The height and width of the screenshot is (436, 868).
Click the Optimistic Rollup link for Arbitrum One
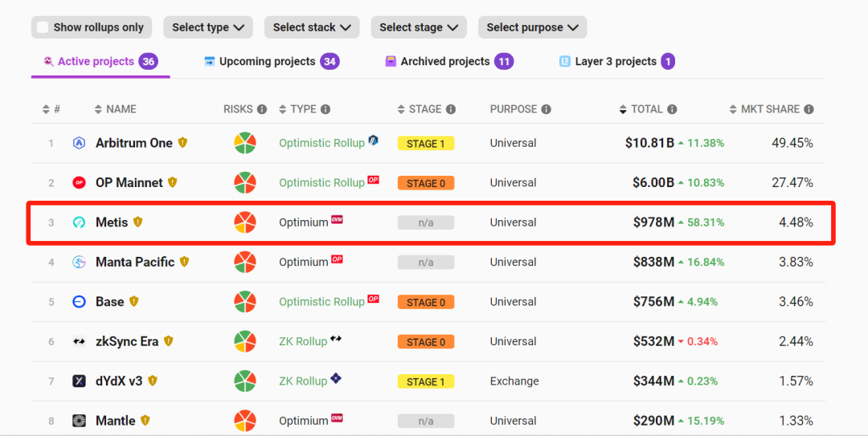tap(321, 143)
